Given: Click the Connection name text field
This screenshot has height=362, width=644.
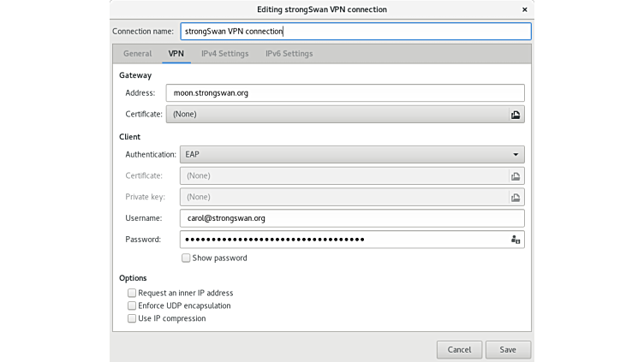Looking at the screenshot, I should pos(355,32).
